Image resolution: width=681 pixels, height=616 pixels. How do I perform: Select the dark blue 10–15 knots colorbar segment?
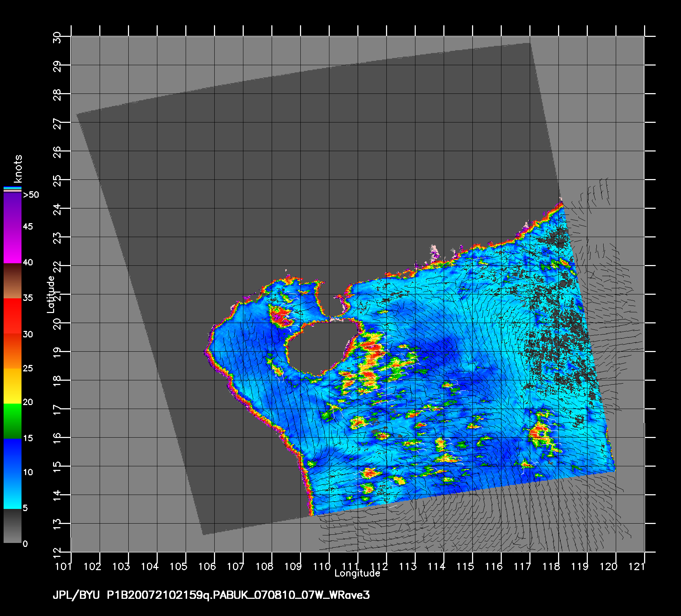pyautogui.click(x=13, y=456)
